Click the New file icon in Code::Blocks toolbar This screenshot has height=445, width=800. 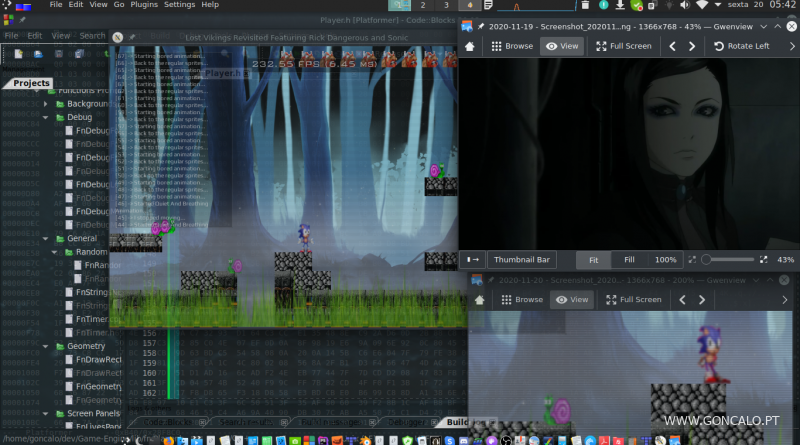[x=19, y=54]
